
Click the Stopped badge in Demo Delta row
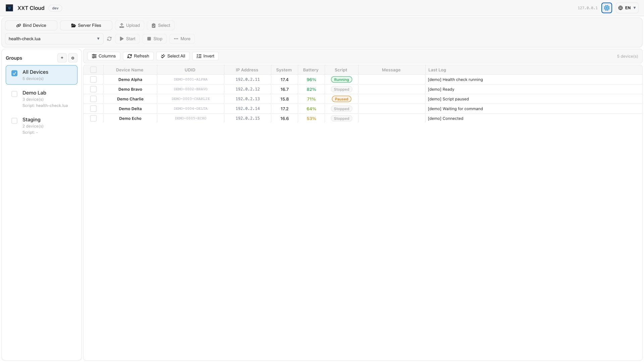pyautogui.click(x=341, y=109)
